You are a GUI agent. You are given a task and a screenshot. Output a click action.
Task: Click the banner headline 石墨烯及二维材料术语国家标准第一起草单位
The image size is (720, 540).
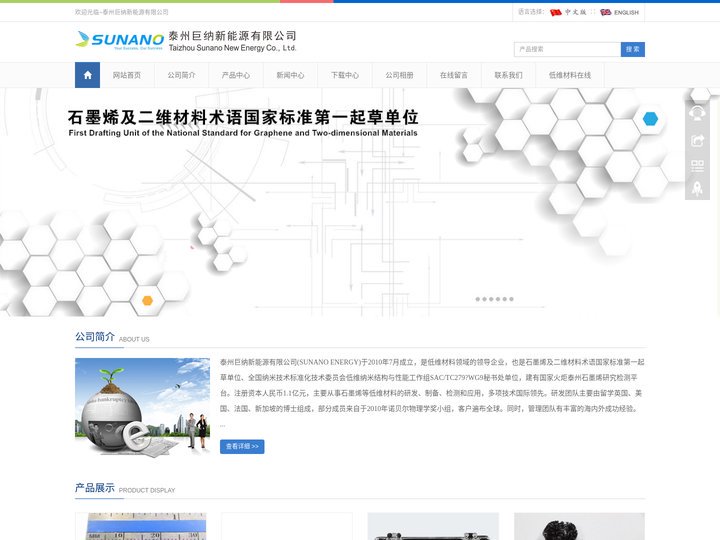point(243,117)
